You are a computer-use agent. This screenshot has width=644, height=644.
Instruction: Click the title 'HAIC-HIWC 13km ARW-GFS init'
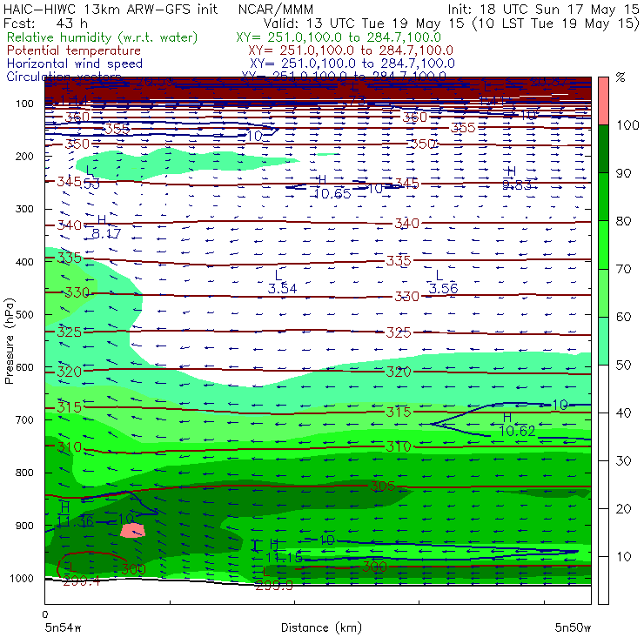[x=111, y=9]
